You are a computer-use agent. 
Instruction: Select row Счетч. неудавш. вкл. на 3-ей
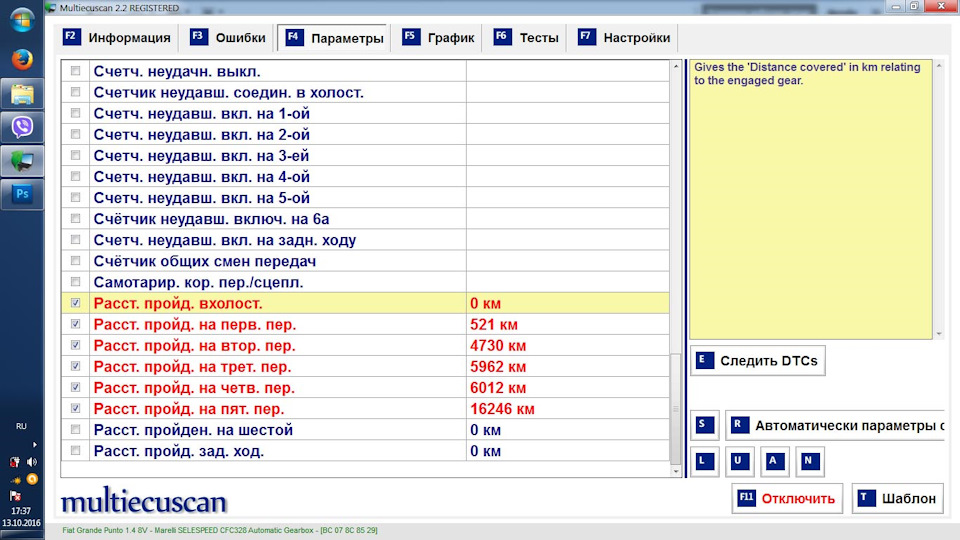(x=365, y=156)
